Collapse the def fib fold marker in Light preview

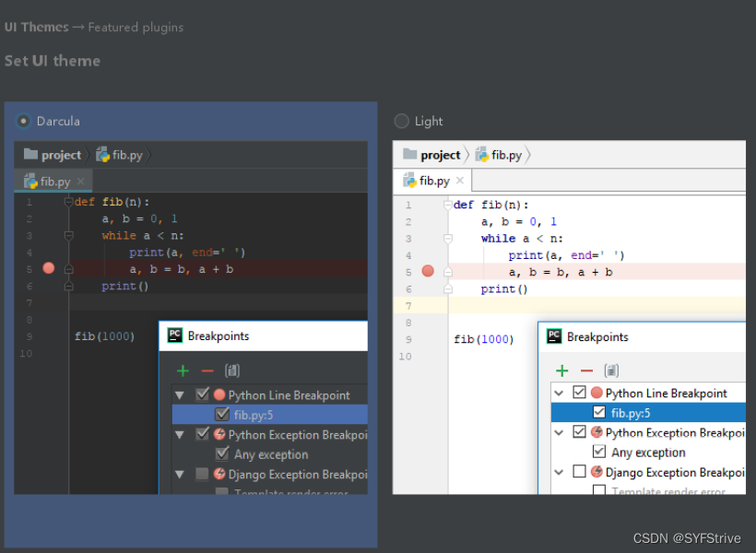pyautogui.click(x=447, y=205)
